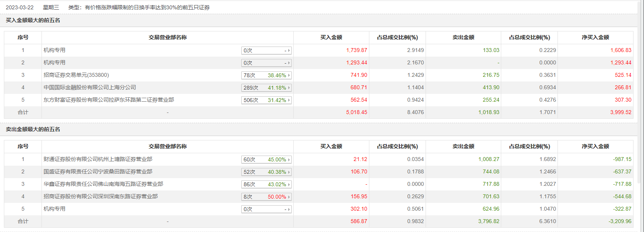Open 财通证券杭州上塘路证券营业部 link
The width and height of the screenshot is (644, 232).
[98, 159]
